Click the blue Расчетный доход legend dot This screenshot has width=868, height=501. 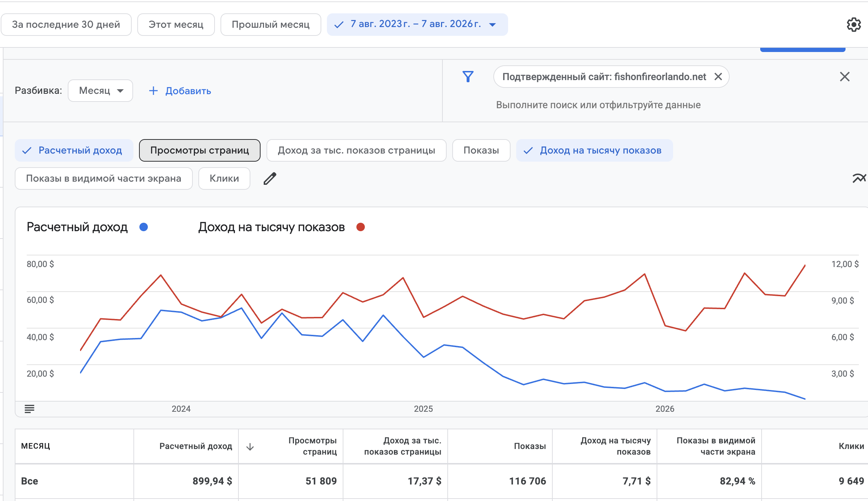[144, 227]
